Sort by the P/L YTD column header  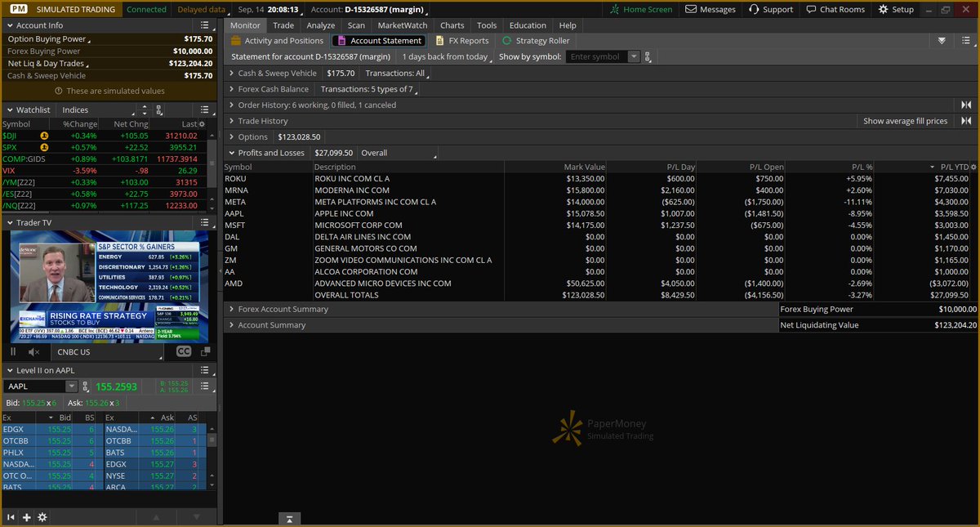[x=954, y=167]
